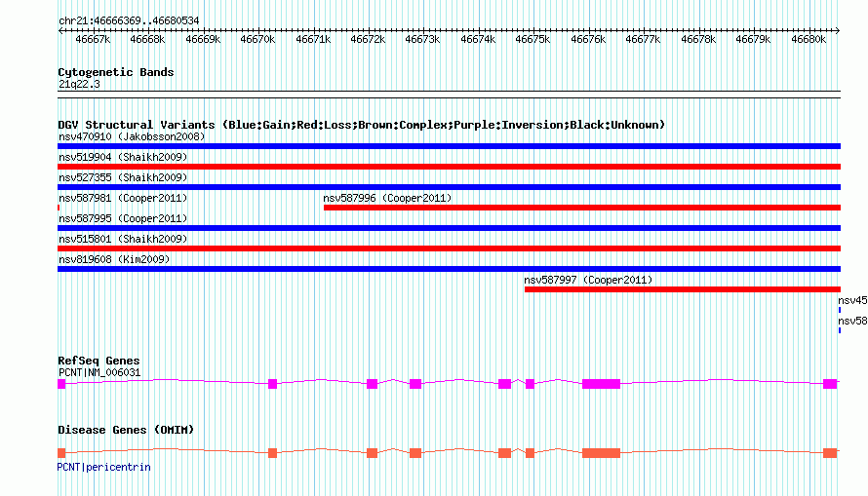Select the nsv515801 (Shaikh2009) variant label
The image size is (868, 496).
coord(123,239)
